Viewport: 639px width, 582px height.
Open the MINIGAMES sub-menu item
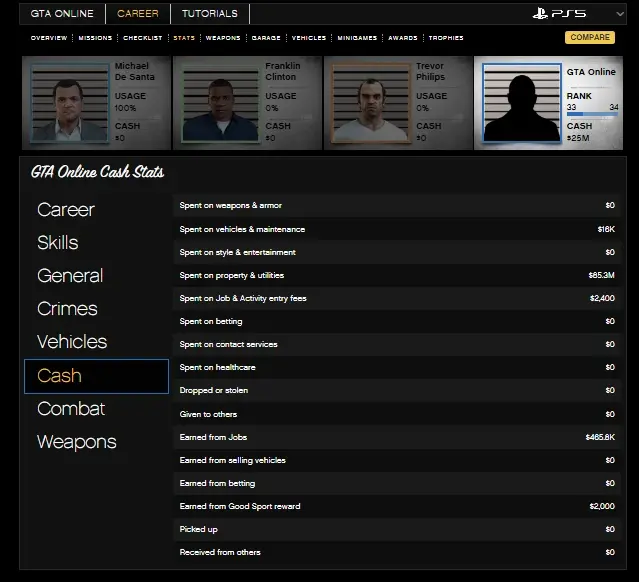point(357,38)
